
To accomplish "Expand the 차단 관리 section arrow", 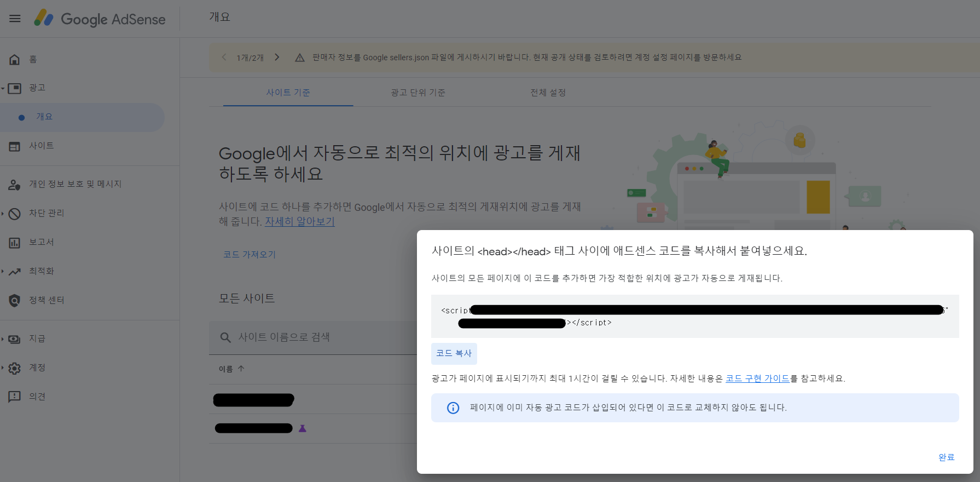I will tap(3, 214).
